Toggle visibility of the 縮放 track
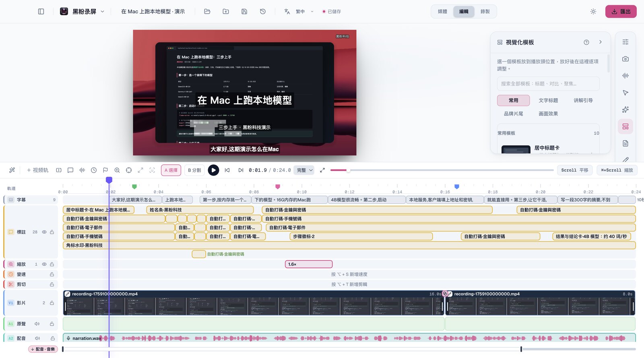644x358 pixels. tap(44, 264)
